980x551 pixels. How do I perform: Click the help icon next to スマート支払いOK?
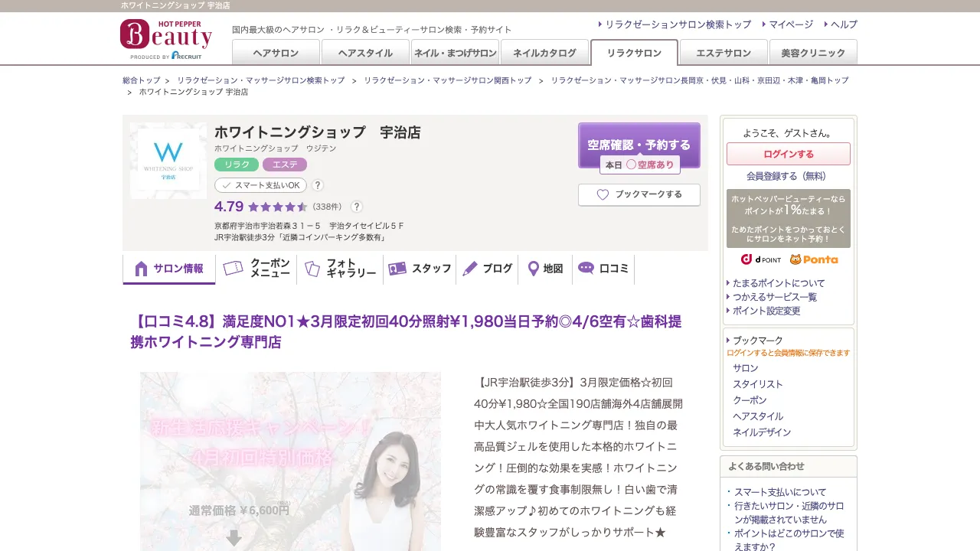pos(318,185)
